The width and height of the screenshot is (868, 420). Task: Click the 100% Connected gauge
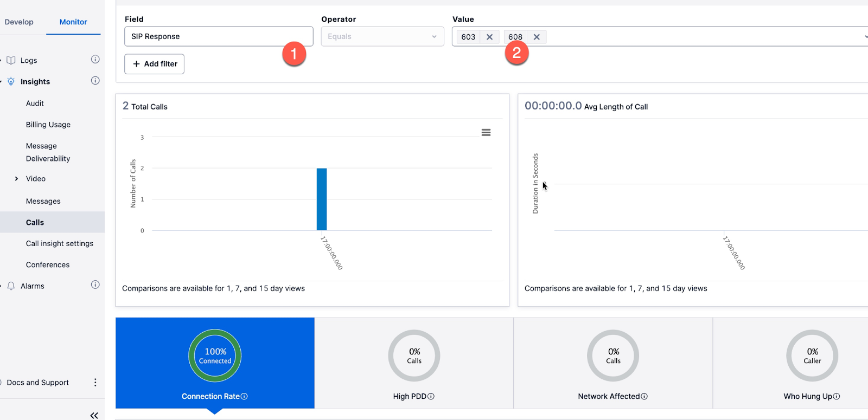pos(215,356)
